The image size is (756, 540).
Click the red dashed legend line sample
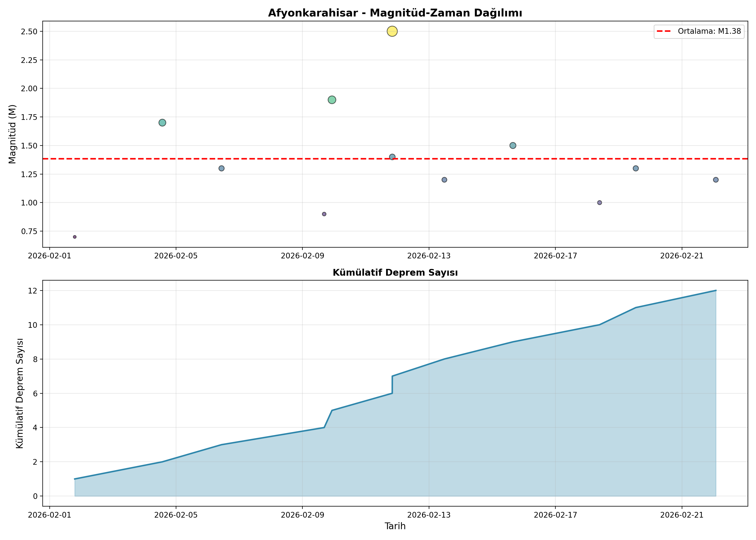tap(664, 31)
